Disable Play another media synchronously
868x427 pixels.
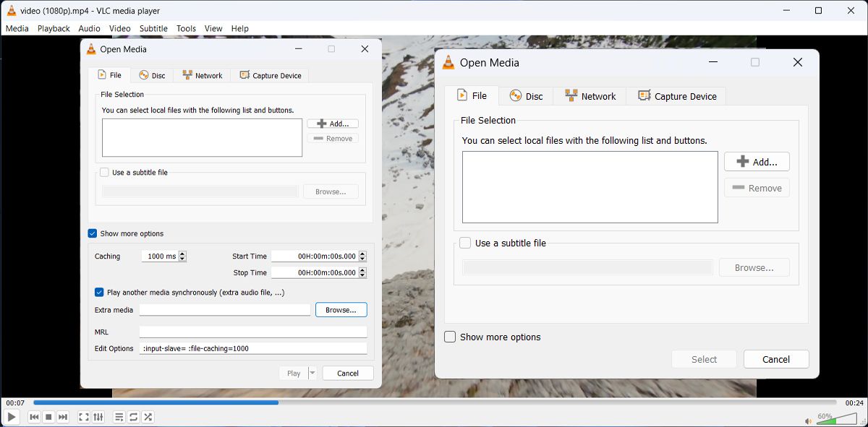(x=99, y=292)
